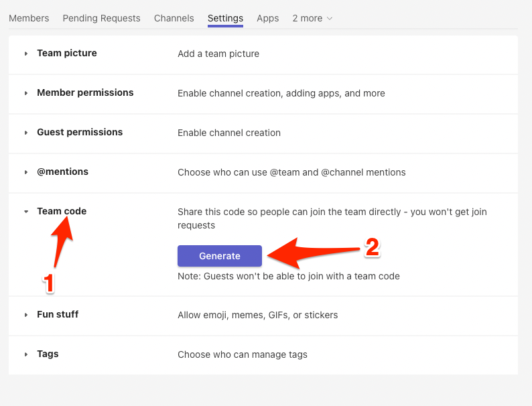Open the Pending Requests tab
The image size is (532, 406).
tap(101, 18)
